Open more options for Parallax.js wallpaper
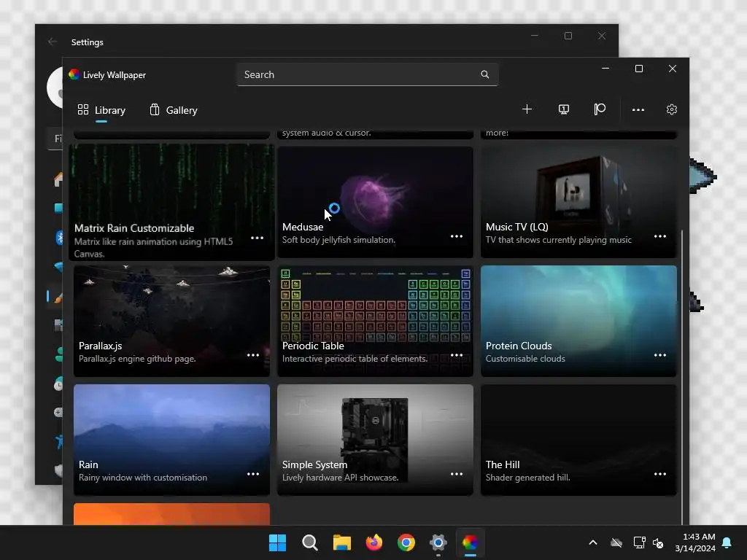The height and width of the screenshot is (560, 747). click(x=253, y=355)
